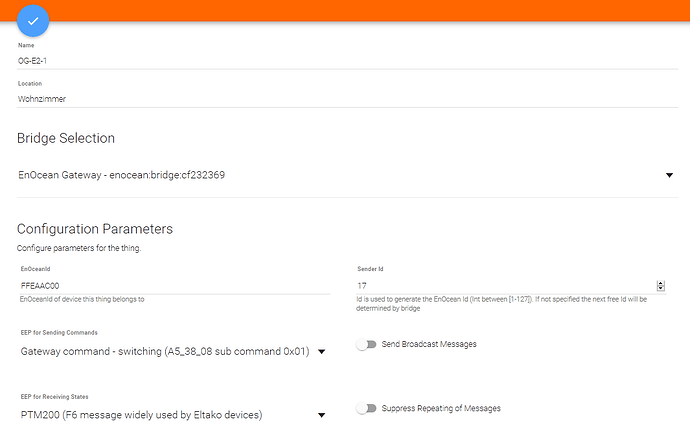
Task: Click the Configuration Parameters heading
Action: 95,229
